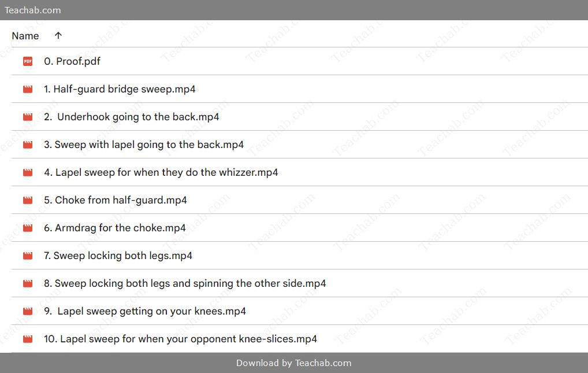Viewport: 588px width, 373px height.
Task: Click the PDF icon beside 0. Proof.pdf
Action: [x=28, y=61]
